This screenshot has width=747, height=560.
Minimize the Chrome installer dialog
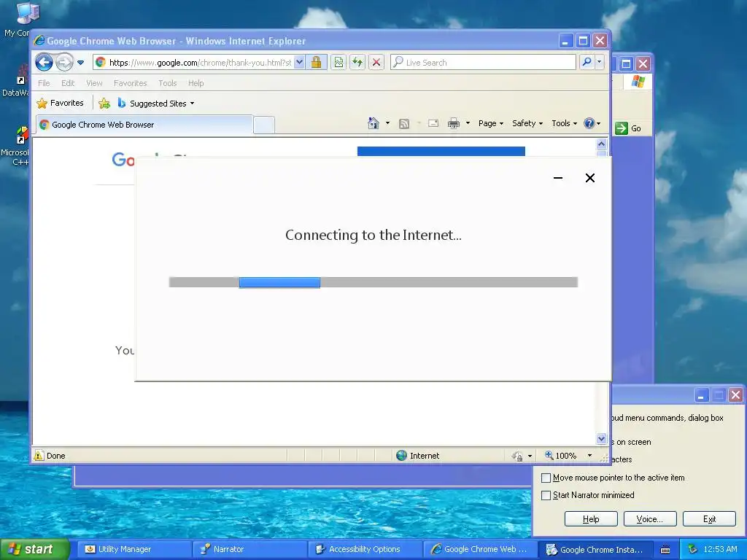click(x=558, y=178)
